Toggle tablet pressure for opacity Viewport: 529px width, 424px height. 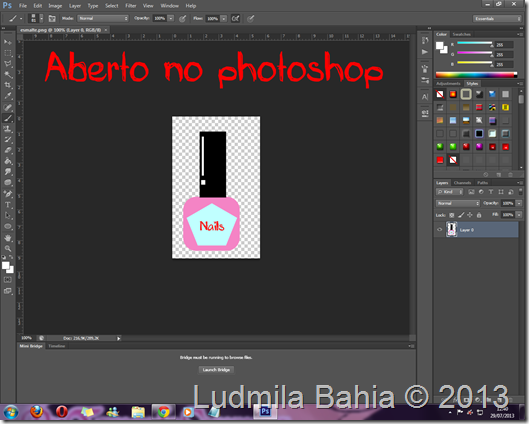click(x=183, y=19)
